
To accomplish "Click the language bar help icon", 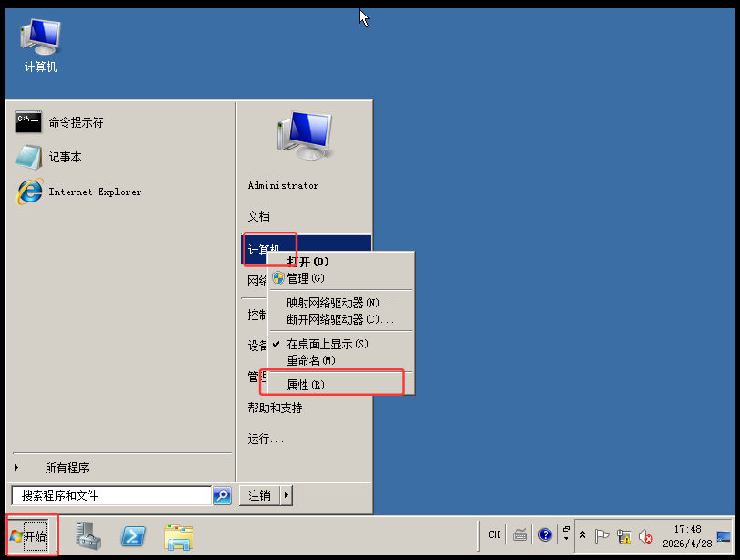I will [545, 535].
